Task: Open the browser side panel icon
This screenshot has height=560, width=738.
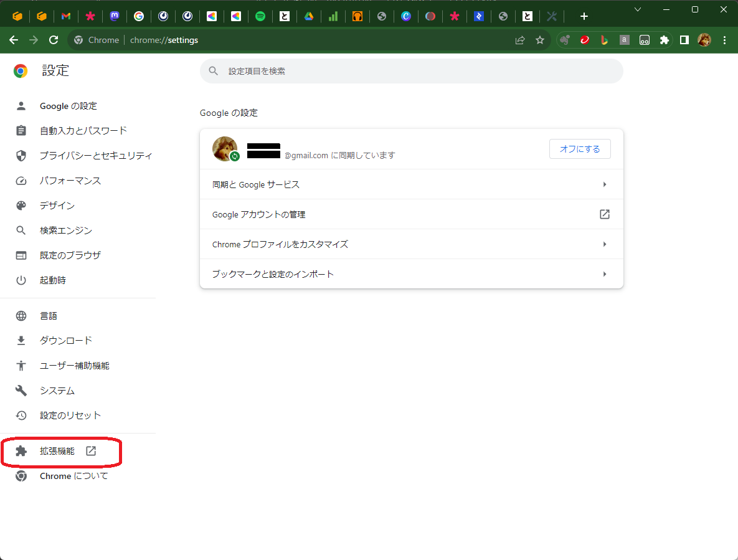Action: point(684,40)
